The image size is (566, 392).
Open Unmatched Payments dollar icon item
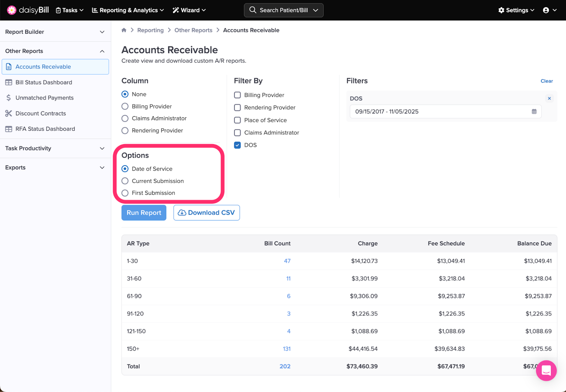[9, 98]
